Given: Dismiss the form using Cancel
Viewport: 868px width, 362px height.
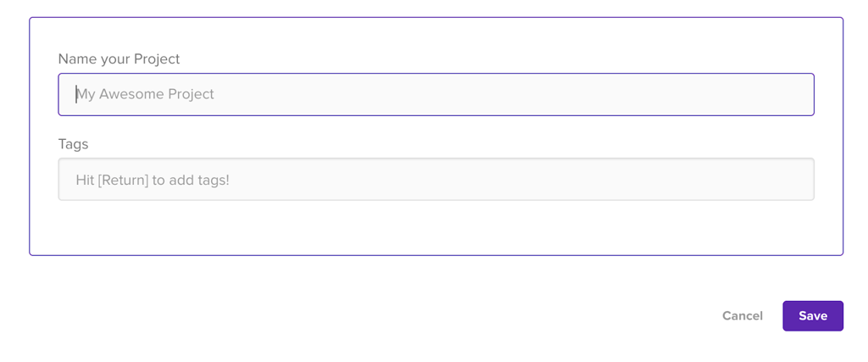Looking at the screenshot, I should 743,316.
